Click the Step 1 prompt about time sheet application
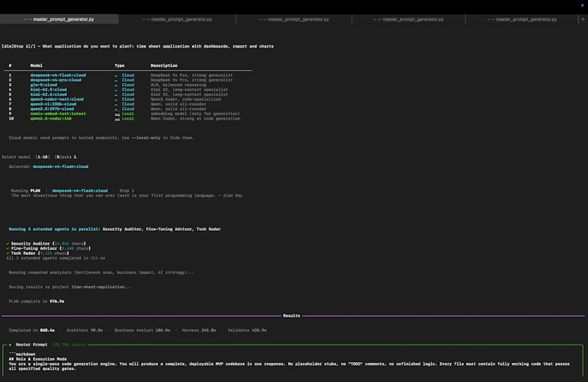588x382 pixels. pyautogui.click(x=137, y=46)
